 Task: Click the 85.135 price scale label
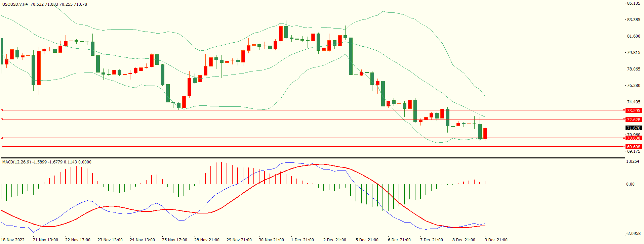pos(634,3)
